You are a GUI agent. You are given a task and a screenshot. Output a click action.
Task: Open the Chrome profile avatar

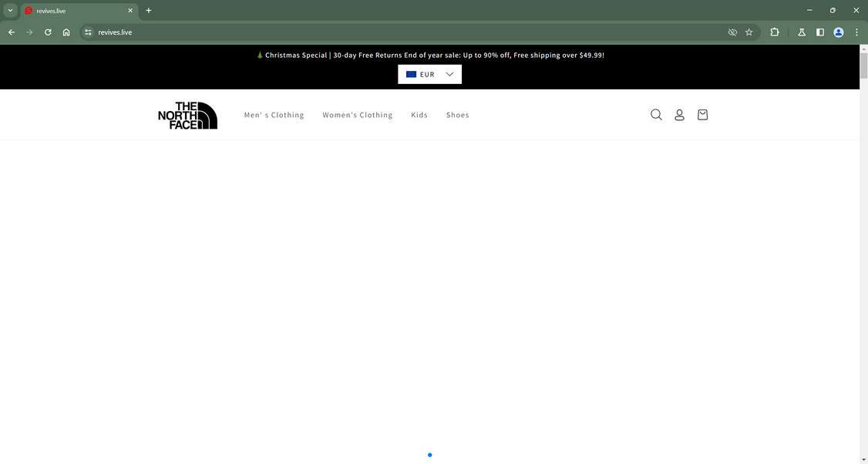839,32
